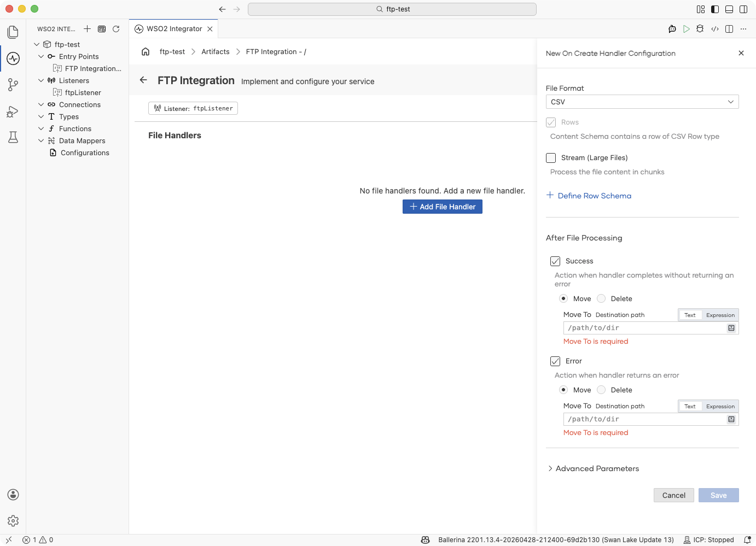Expand Advanced Parameters section
This screenshot has width=756, height=546.
coord(594,468)
